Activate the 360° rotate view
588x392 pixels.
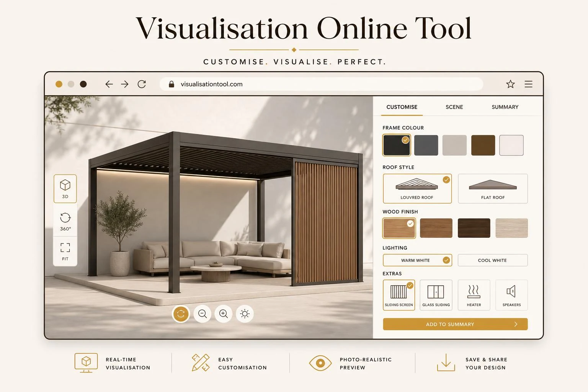(x=65, y=222)
